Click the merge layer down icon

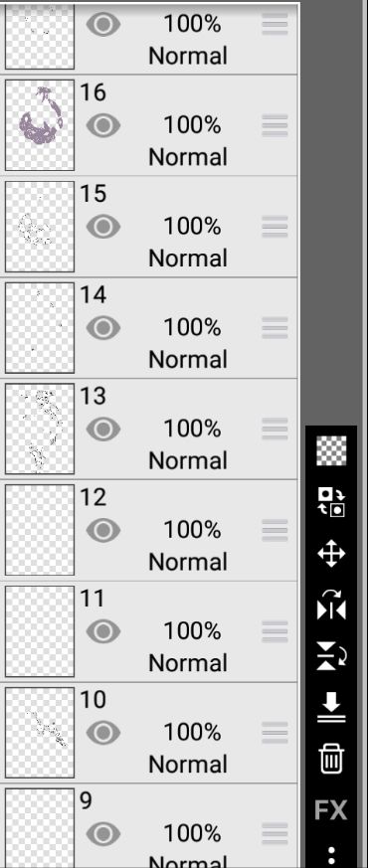point(331,708)
